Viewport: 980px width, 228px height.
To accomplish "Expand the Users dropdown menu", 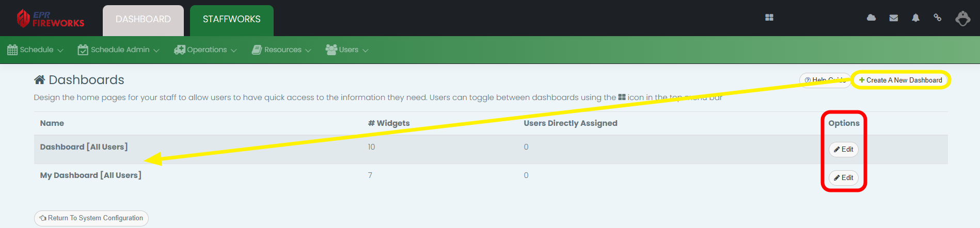I will (347, 50).
